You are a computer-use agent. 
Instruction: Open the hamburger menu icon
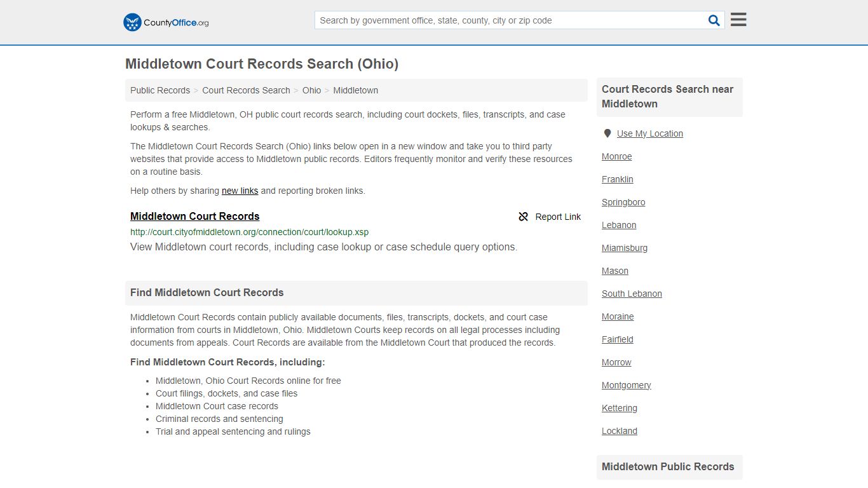click(738, 20)
